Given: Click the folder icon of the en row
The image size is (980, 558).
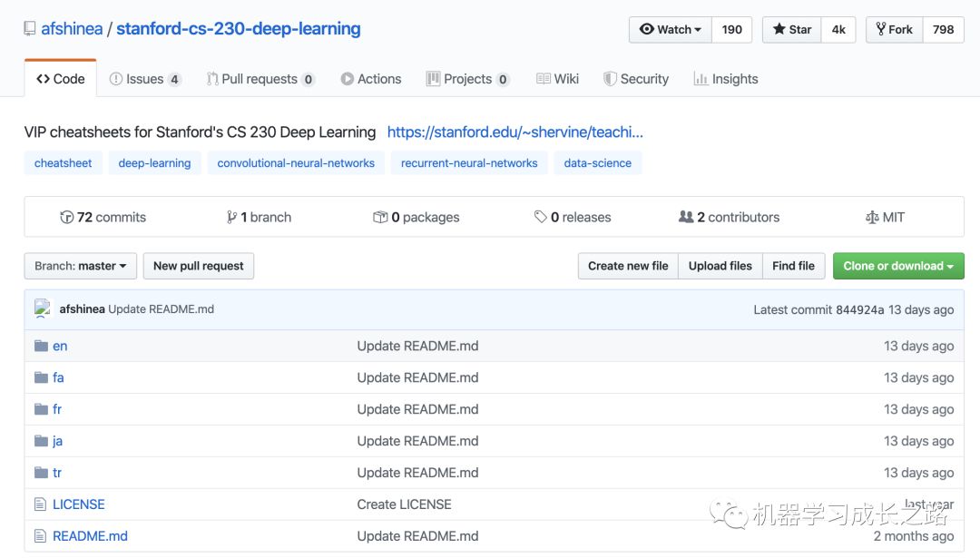Looking at the screenshot, I should (41, 346).
